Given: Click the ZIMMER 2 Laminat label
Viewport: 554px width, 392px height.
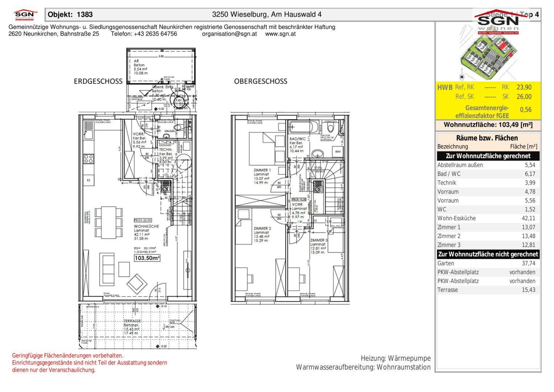Looking at the screenshot, I should tap(262, 234).
